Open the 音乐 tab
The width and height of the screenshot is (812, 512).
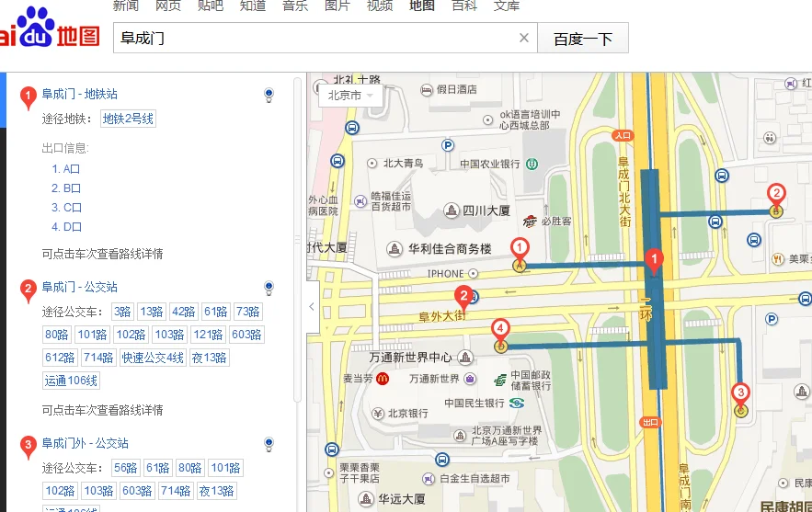(x=295, y=6)
